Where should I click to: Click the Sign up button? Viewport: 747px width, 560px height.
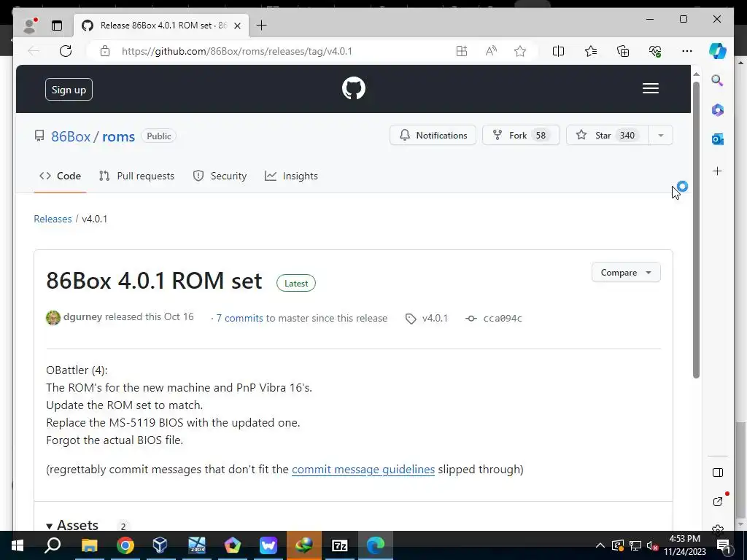point(69,90)
